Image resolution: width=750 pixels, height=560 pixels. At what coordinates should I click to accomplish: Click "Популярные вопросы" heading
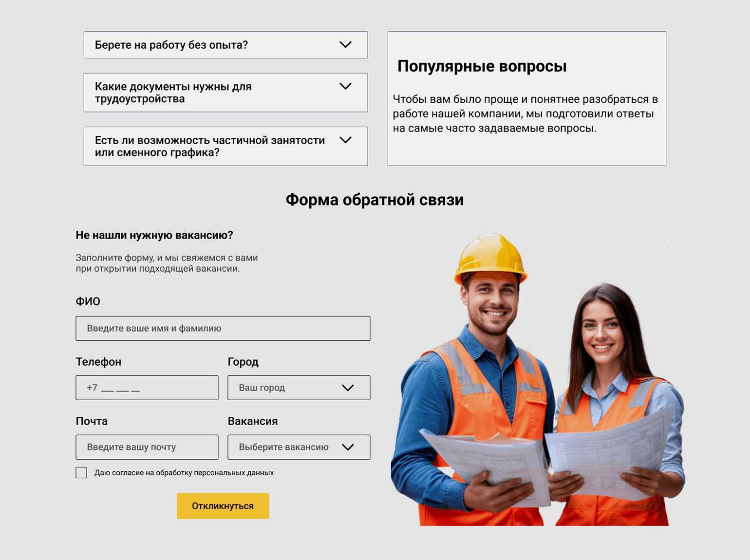click(x=482, y=66)
